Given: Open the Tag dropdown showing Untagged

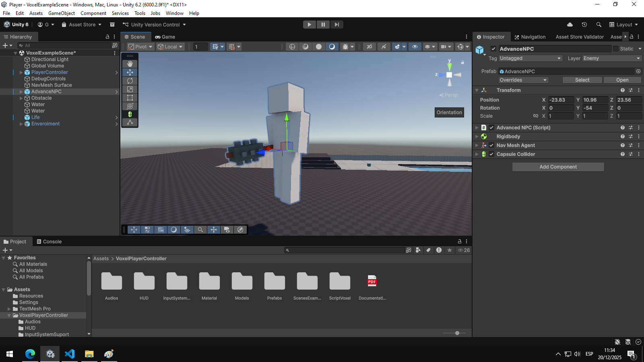Looking at the screenshot, I should pos(530,58).
